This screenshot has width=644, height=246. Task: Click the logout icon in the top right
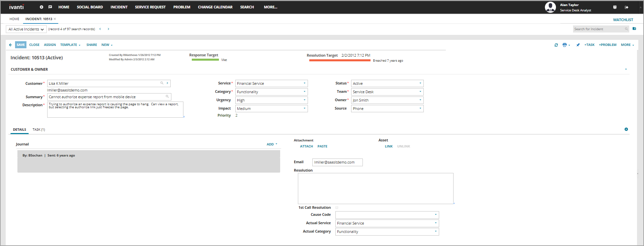627,7
